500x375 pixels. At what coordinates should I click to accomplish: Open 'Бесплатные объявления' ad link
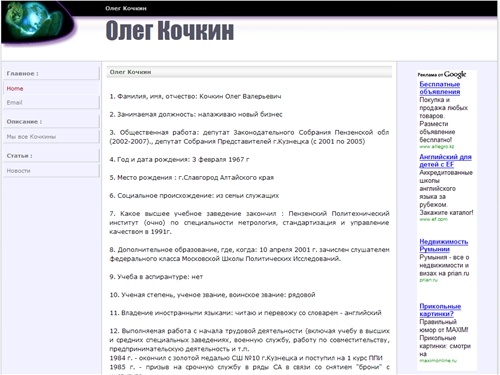pyautogui.click(x=440, y=88)
